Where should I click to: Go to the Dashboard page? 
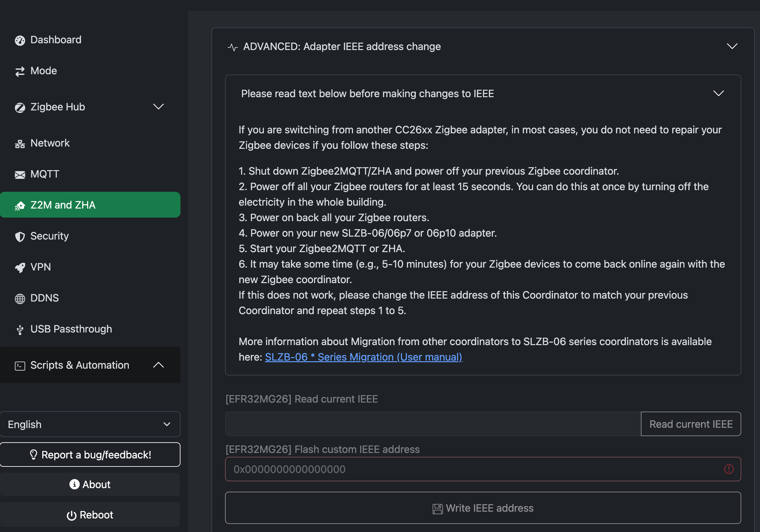[x=90, y=40]
